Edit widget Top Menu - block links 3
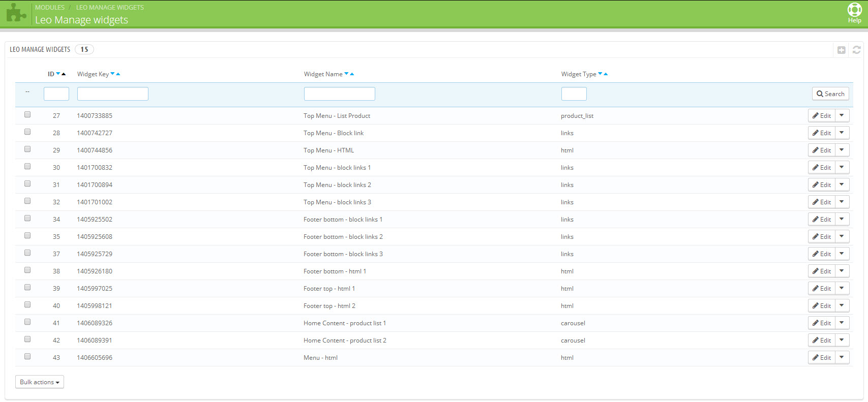Screen dimensions: 868x402 pyautogui.click(x=822, y=202)
